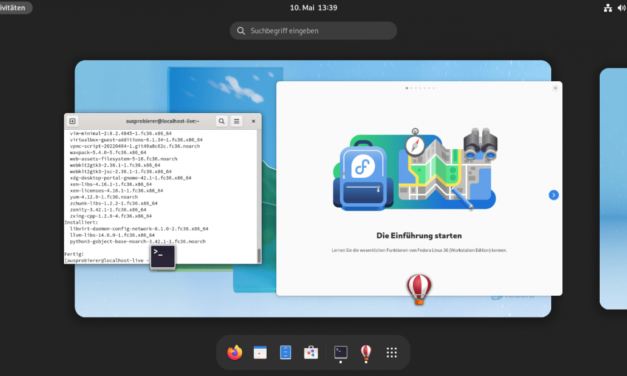Click the Terminal app badge on its window preview
The image size is (627, 376).
pyautogui.click(x=162, y=256)
